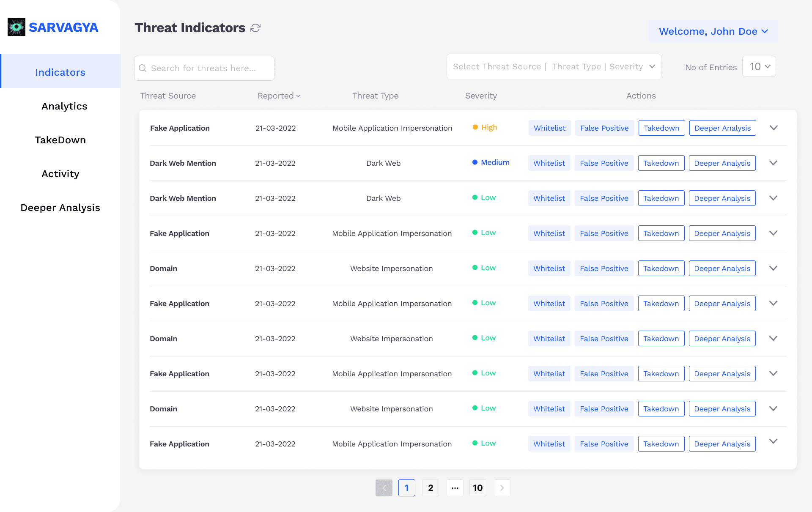Whitelist the Medium Dark Web Mention
The width and height of the screenshot is (812, 512).
549,163
